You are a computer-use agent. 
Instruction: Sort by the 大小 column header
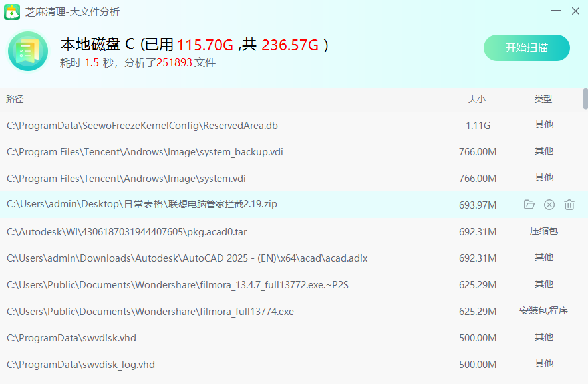click(476, 99)
